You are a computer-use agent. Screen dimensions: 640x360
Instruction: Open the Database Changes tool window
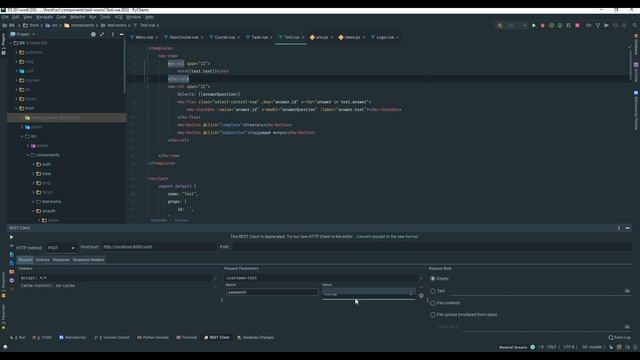(x=256, y=338)
